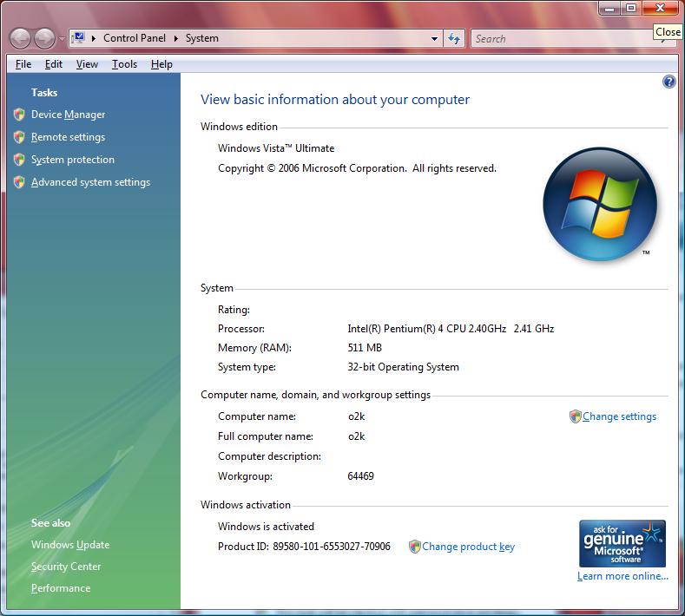Click the Product ID 89580-101-6553027-70906 text
This screenshot has height=616, width=685.
pyautogui.click(x=304, y=547)
